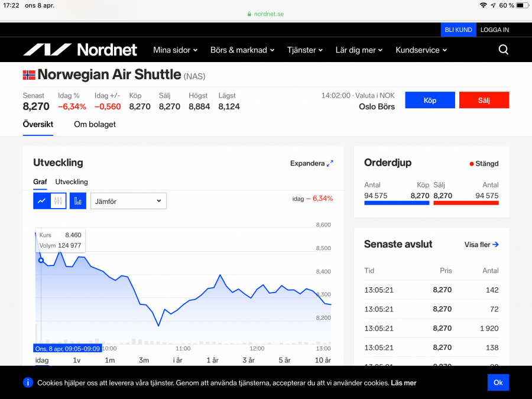This screenshot has width=532, height=399.
Task: Switch to candlestick chart icon
Action: click(58, 201)
